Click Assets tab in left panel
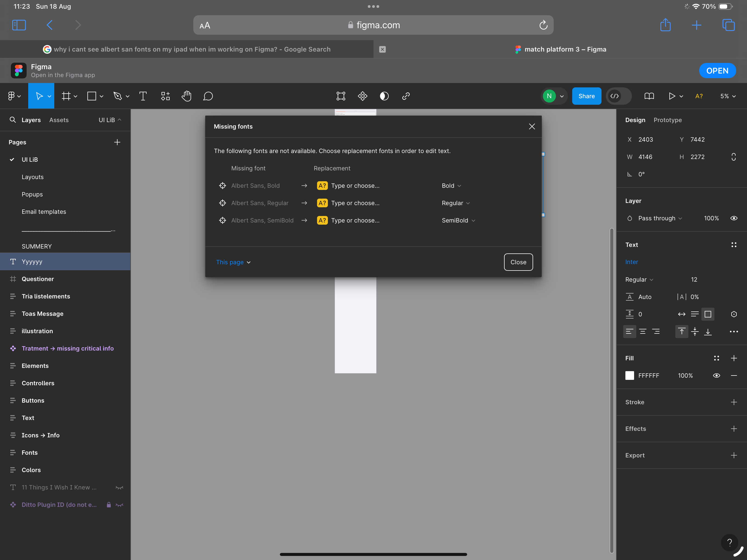 pos(59,120)
